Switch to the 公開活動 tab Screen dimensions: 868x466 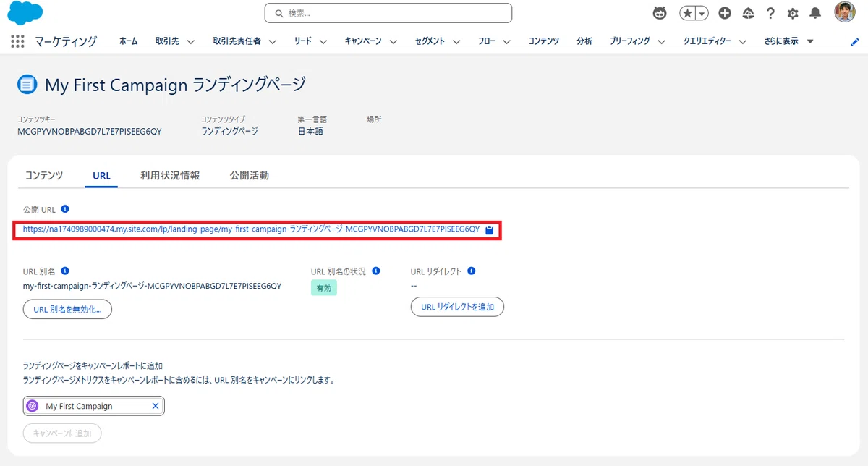click(249, 175)
